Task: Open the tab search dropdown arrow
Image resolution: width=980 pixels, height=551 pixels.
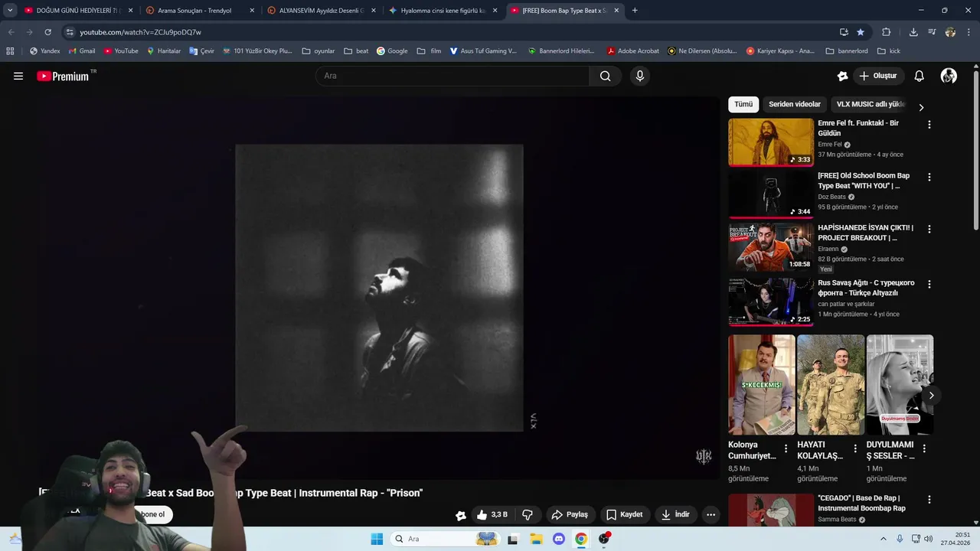Action: 10,11
